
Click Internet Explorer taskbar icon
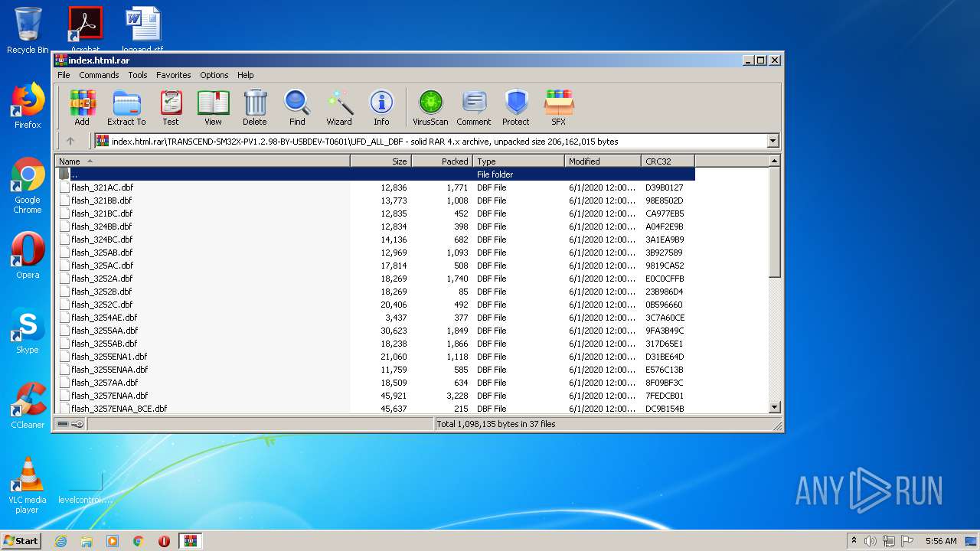pos(60,541)
